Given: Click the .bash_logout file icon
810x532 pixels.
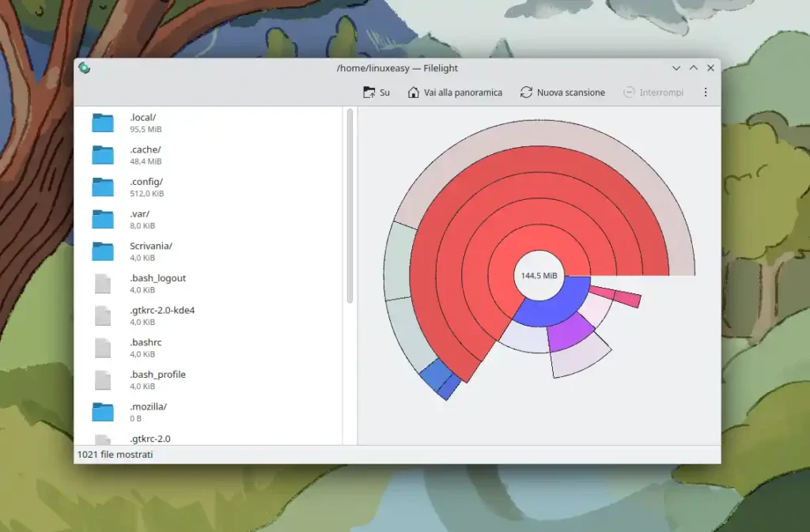Looking at the screenshot, I should [x=103, y=284].
